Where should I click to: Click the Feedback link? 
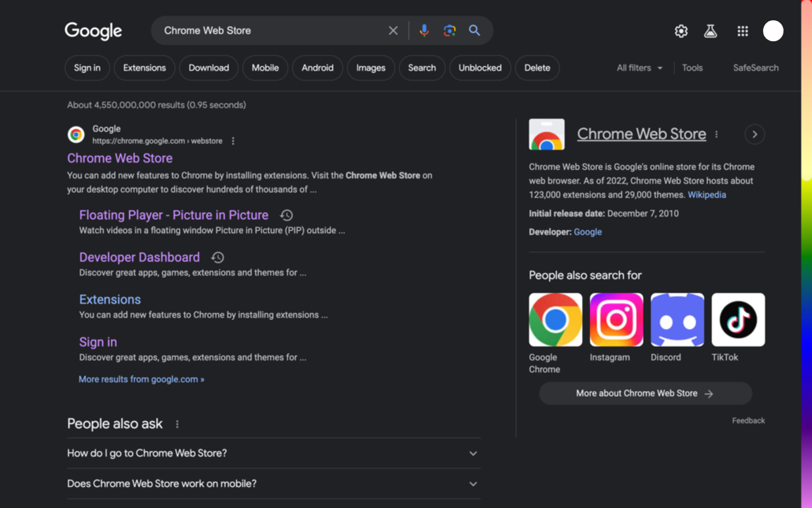(x=749, y=420)
